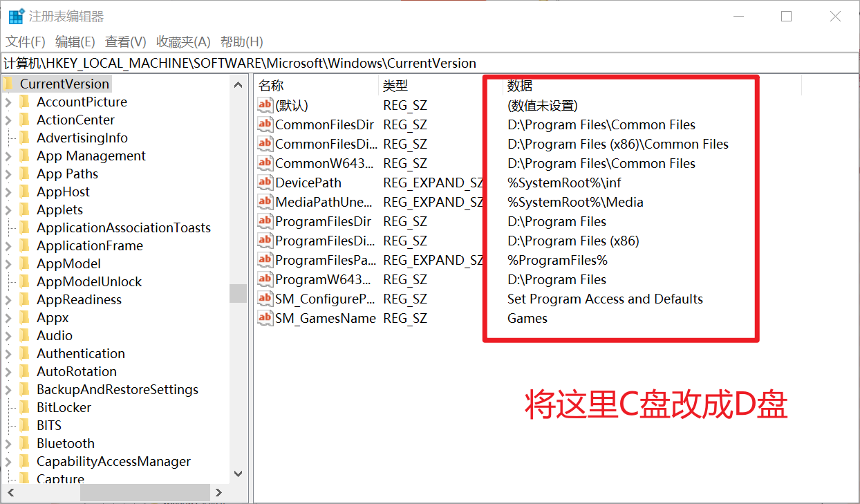Click the (数值未设置) data cell
Image resolution: width=860 pixels, height=504 pixels.
[x=543, y=105]
